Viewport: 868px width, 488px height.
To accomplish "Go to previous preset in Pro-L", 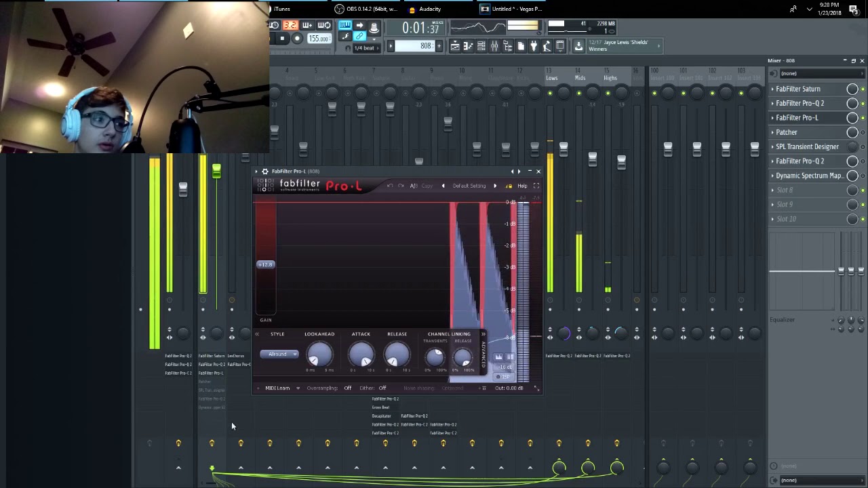I will [x=443, y=186].
